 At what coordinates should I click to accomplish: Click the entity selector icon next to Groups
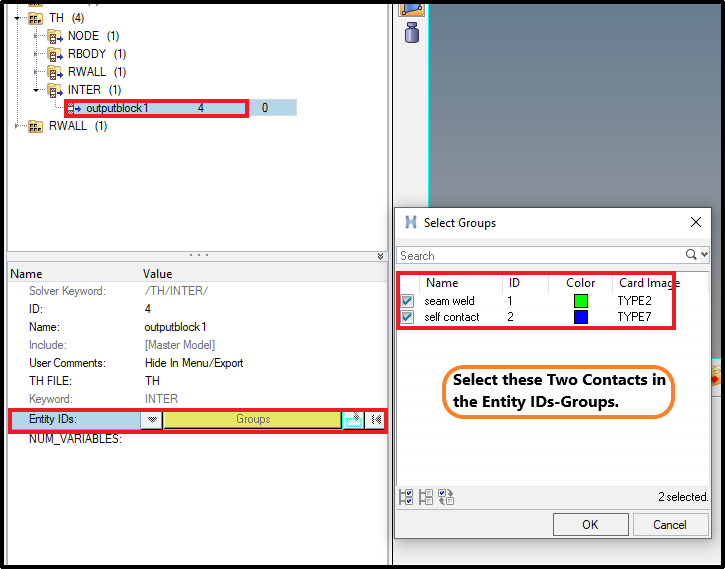tap(353, 420)
